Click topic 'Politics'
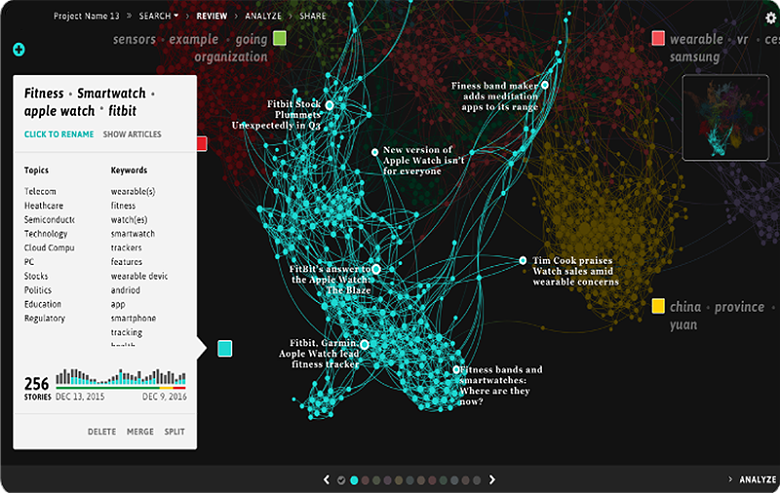The width and height of the screenshot is (780, 493). coord(38,290)
